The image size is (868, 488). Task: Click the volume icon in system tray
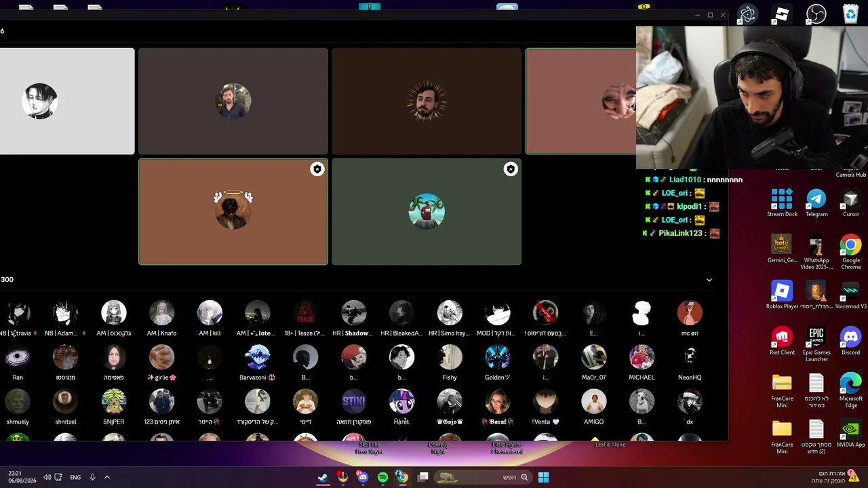(x=47, y=477)
